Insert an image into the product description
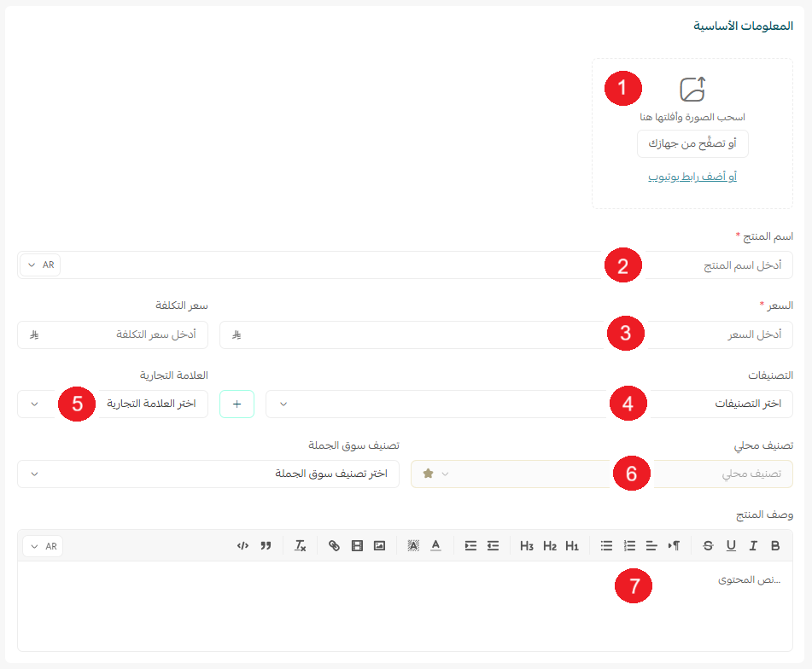The height and width of the screenshot is (669, 812). coord(378,544)
